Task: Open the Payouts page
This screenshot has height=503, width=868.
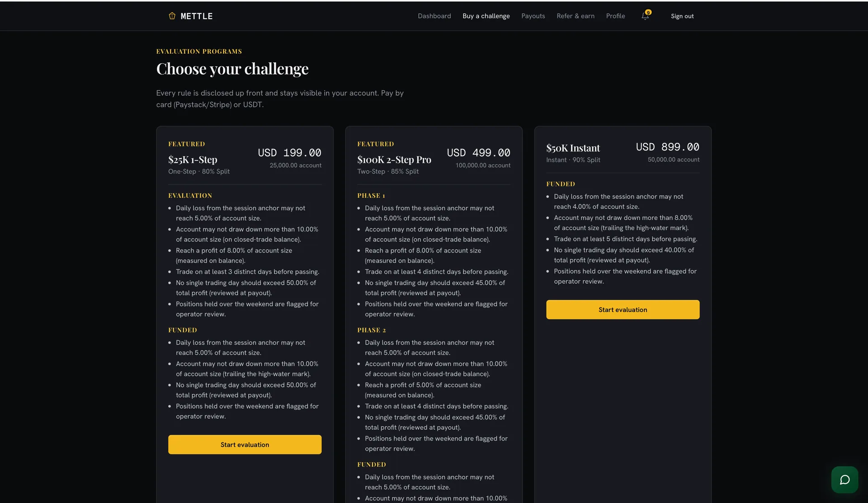Action: (x=533, y=16)
